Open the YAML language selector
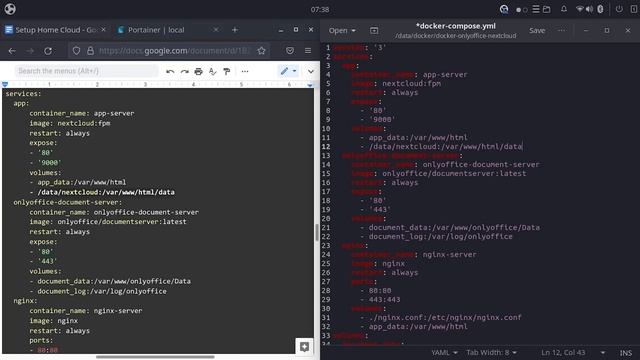 (444, 352)
